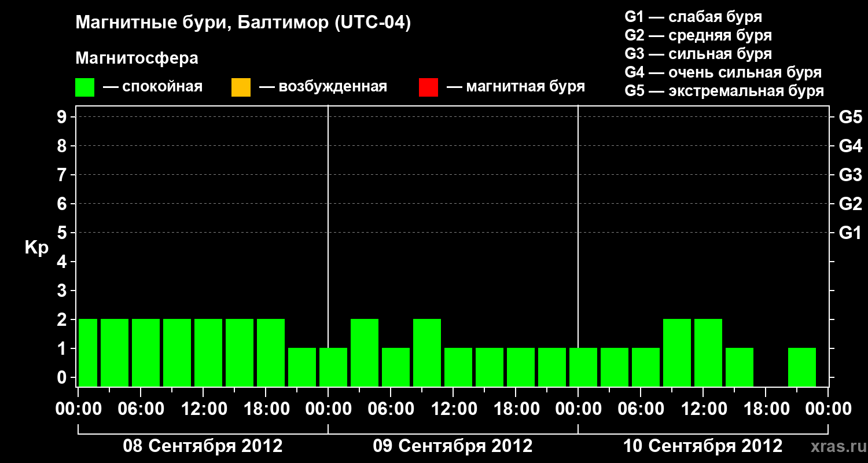Click the final bar of 10 September
The image size is (868, 463).
802,367
